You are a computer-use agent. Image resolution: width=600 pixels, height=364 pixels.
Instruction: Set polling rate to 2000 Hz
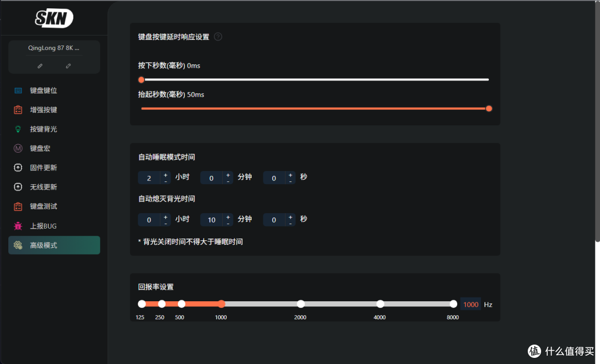(301, 304)
